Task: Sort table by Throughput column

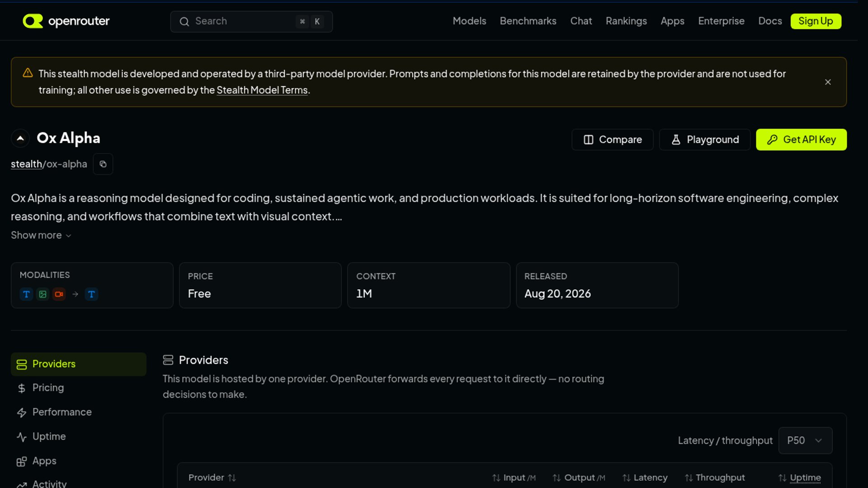Action: coord(715,478)
